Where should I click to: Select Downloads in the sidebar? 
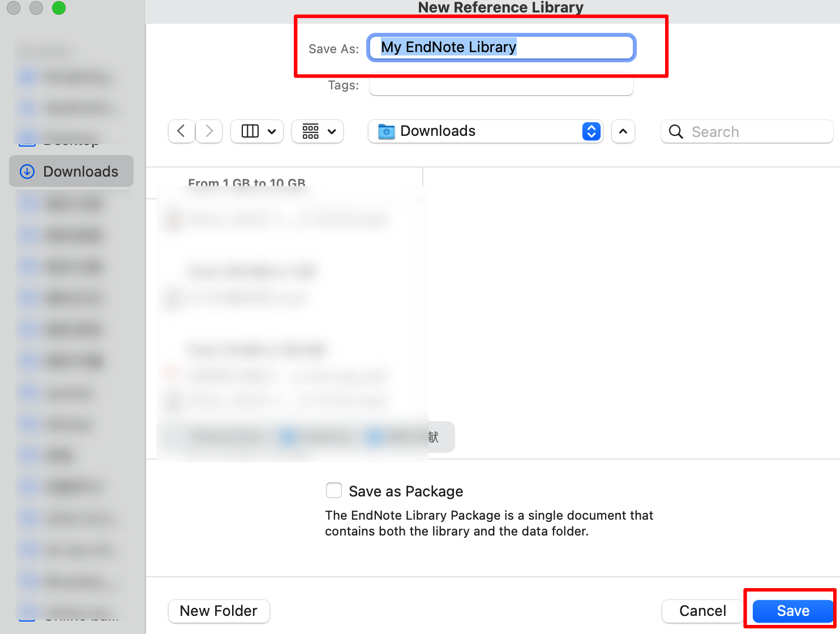pos(71,171)
